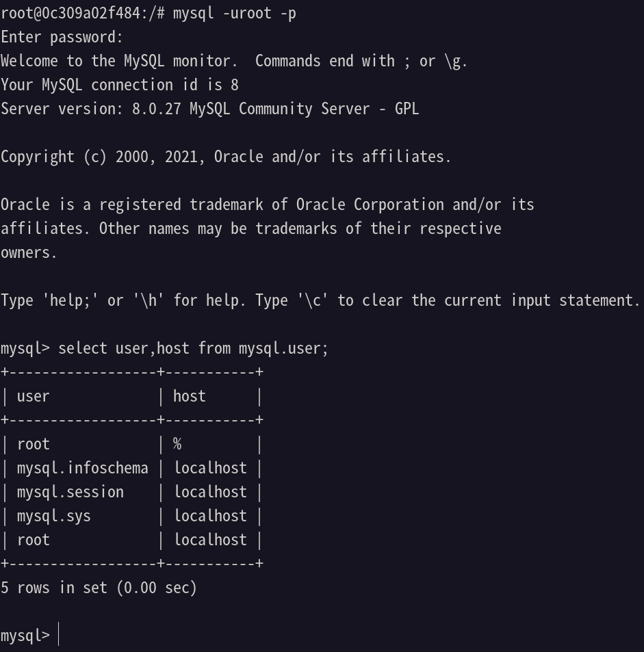Click the Copyright Oracle line
This screenshot has width=644, height=652.
[x=226, y=157]
